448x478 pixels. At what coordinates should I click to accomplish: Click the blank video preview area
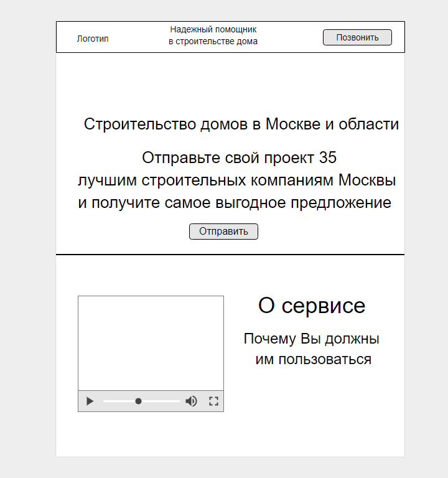coord(151,342)
